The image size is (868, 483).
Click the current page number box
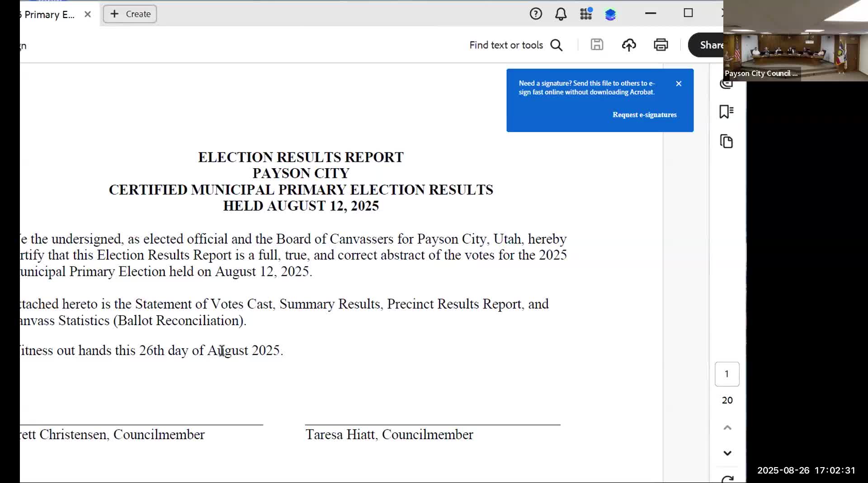727,374
